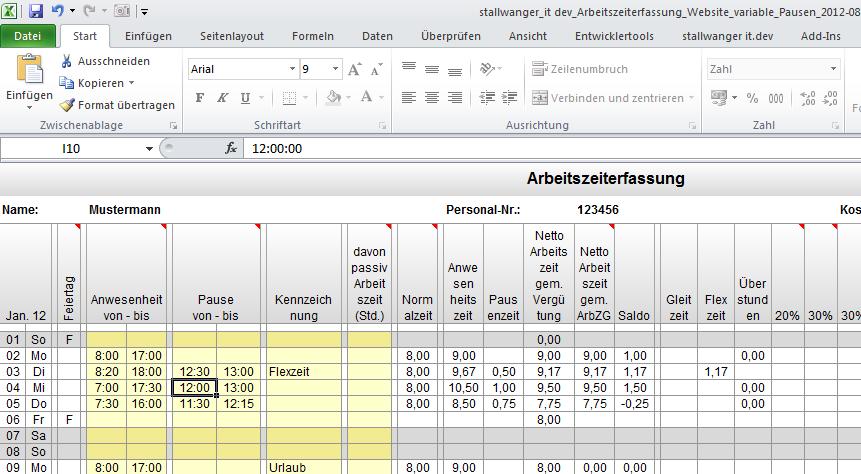861x474 pixels.
Task: Select cell with Flexzeit text
Action: point(304,372)
